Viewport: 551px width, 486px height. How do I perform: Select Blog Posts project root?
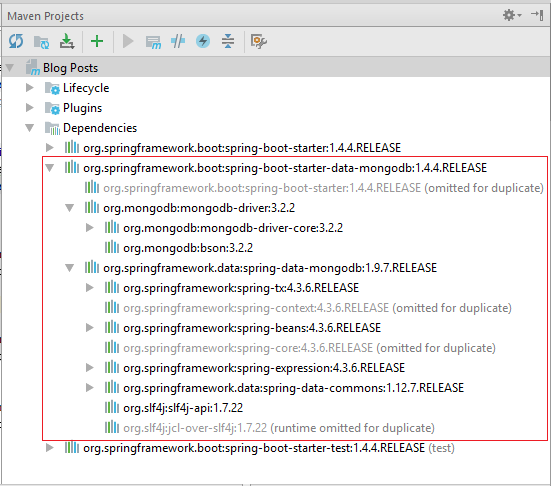tap(70, 68)
